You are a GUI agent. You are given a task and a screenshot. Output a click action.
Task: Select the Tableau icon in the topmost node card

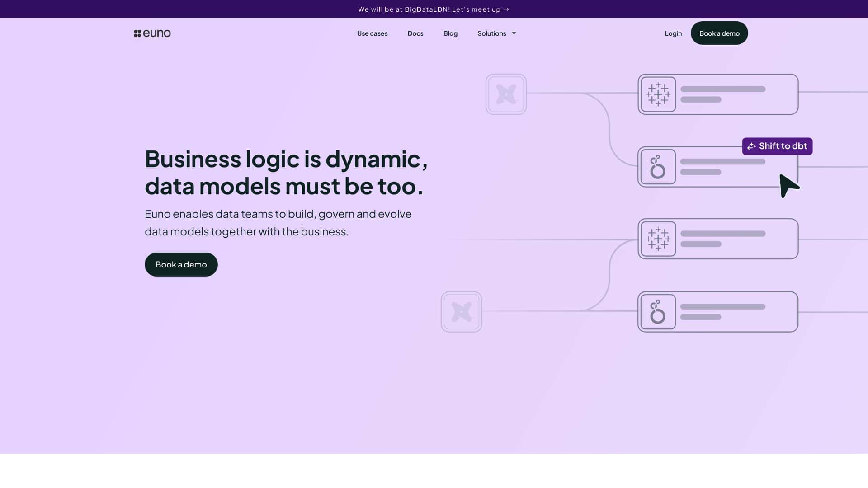pos(658,94)
